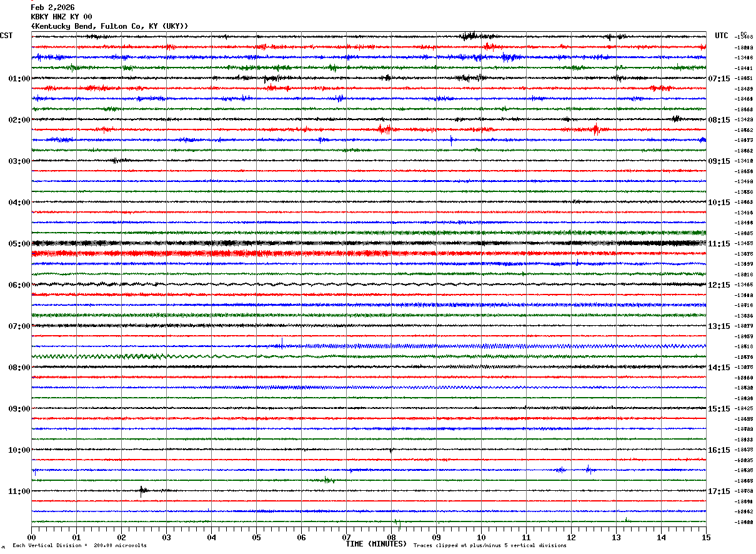Select minute tick 07 on the time axis

tap(347, 537)
